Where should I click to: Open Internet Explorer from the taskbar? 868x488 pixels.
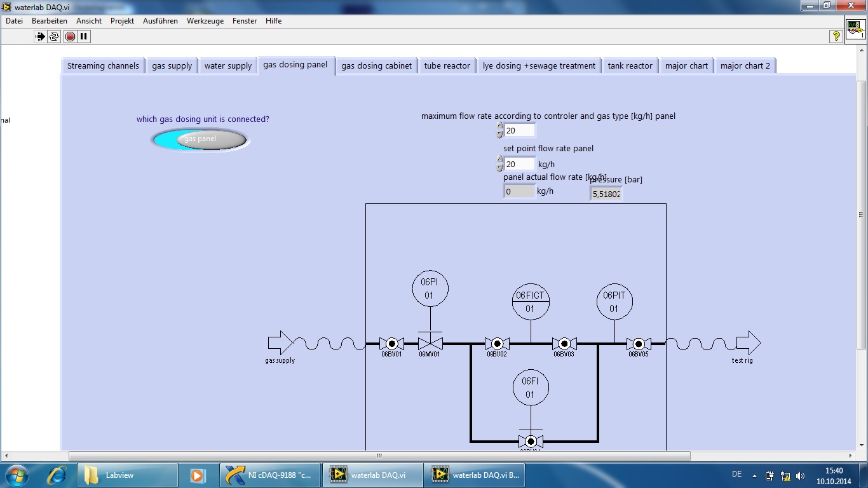[57, 475]
